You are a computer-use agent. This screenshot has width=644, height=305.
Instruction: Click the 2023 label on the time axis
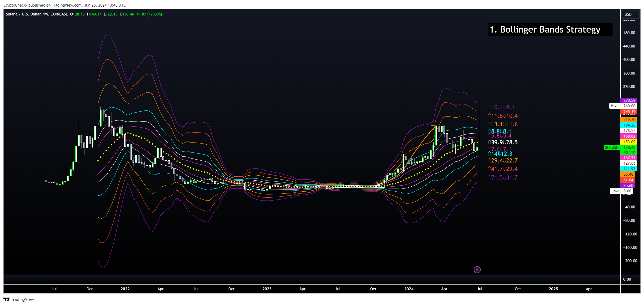point(267,289)
